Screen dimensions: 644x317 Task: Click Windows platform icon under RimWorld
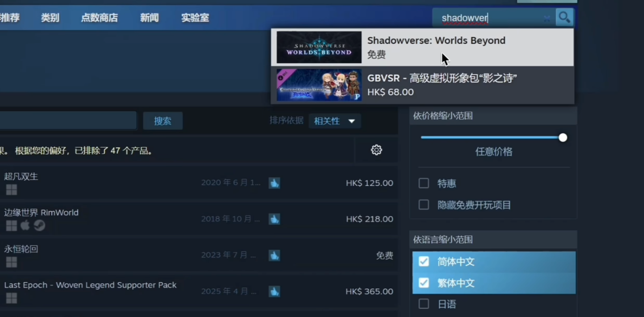coord(11,225)
